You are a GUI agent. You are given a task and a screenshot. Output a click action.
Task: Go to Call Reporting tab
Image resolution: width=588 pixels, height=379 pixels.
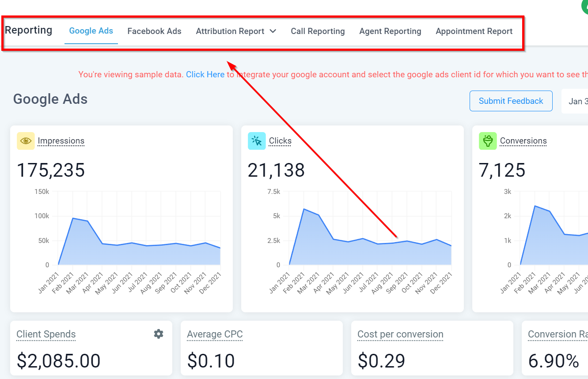[318, 31]
